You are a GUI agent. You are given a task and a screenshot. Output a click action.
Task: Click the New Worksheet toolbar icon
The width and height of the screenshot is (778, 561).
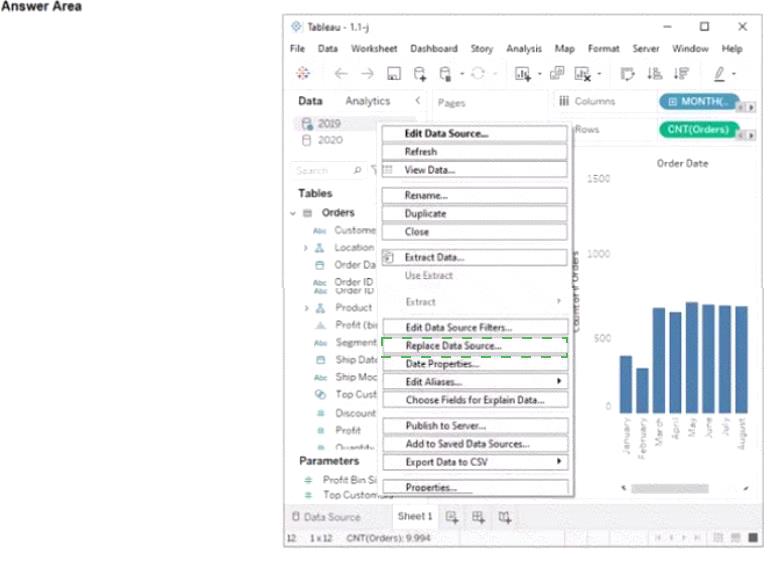pyautogui.click(x=522, y=74)
